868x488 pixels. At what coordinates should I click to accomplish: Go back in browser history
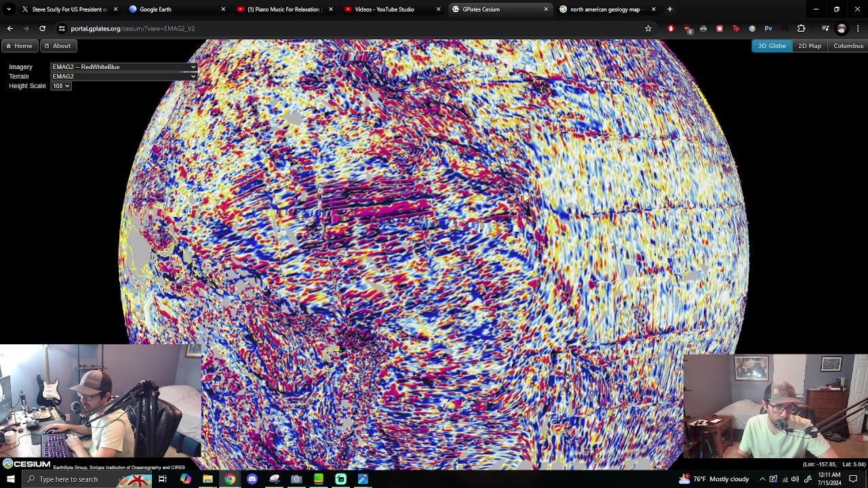coord(9,28)
